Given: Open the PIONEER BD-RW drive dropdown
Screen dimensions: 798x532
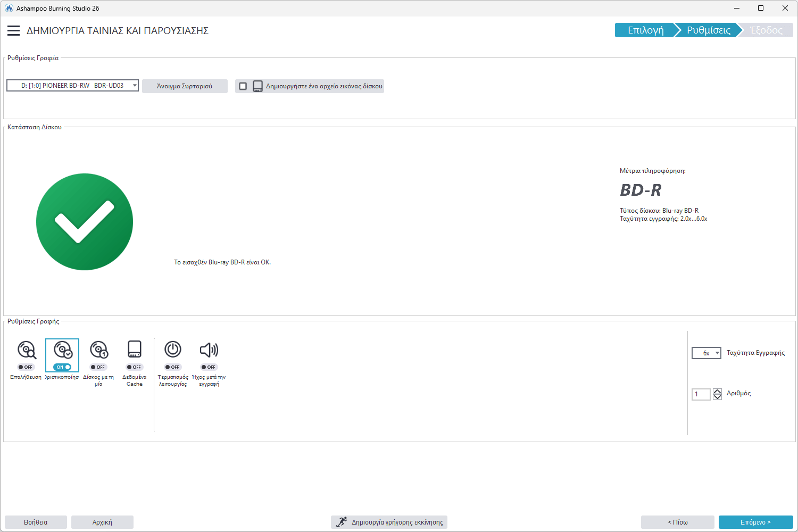Looking at the screenshot, I should point(72,86).
